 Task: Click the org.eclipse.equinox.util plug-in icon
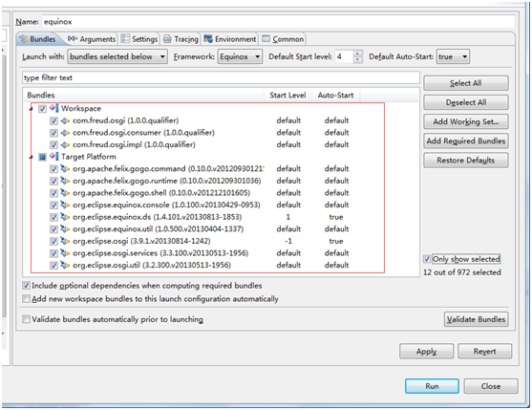pos(65,228)
